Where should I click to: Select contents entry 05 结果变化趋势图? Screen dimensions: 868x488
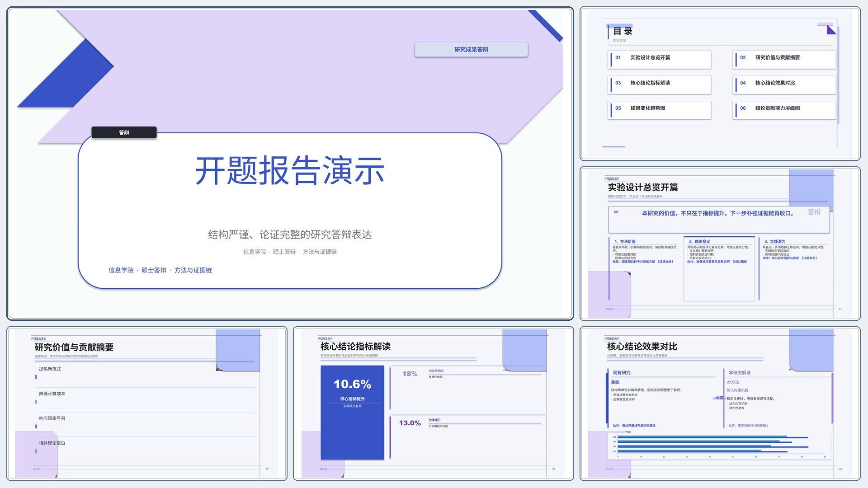(x=660, y=110)
